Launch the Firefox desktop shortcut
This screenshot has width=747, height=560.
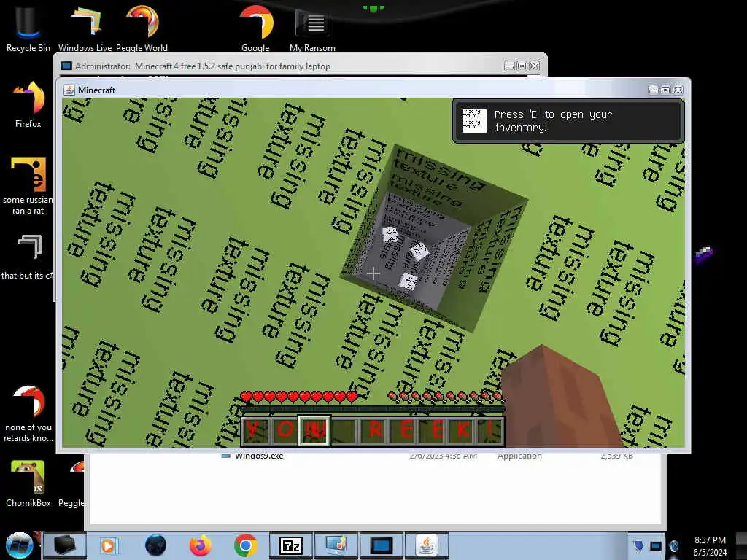[28, 104]
